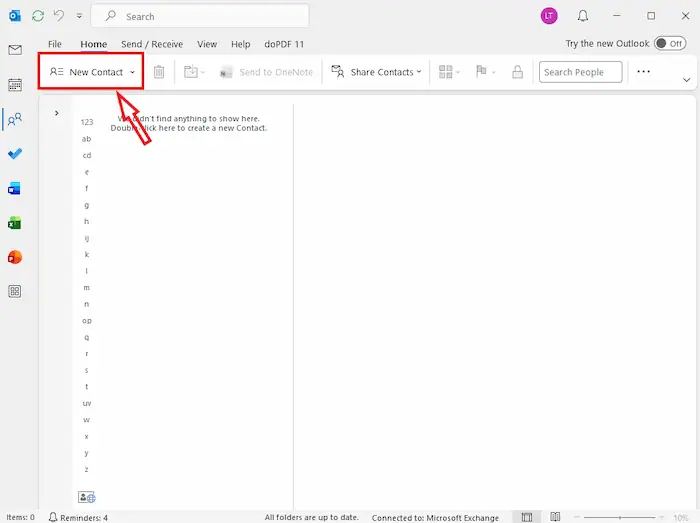Screen dimensions: 700x523
Task: Jump to contacts under letter m
Action: point(87,287)
